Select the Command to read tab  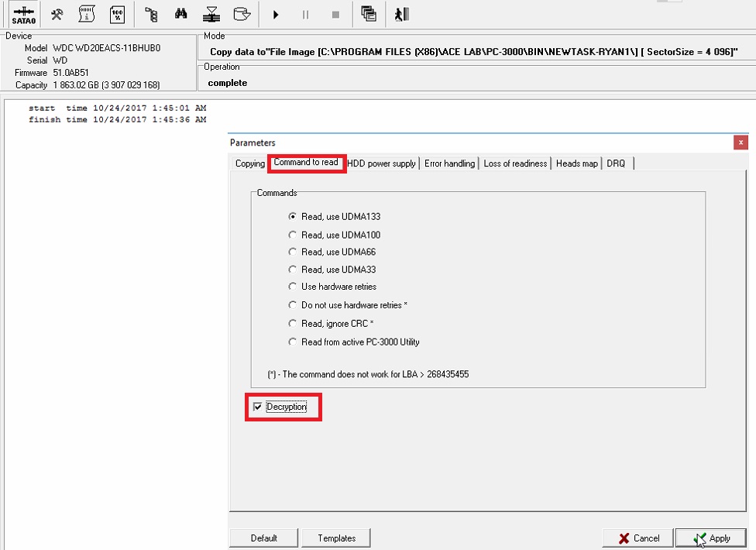pos(306,163)
